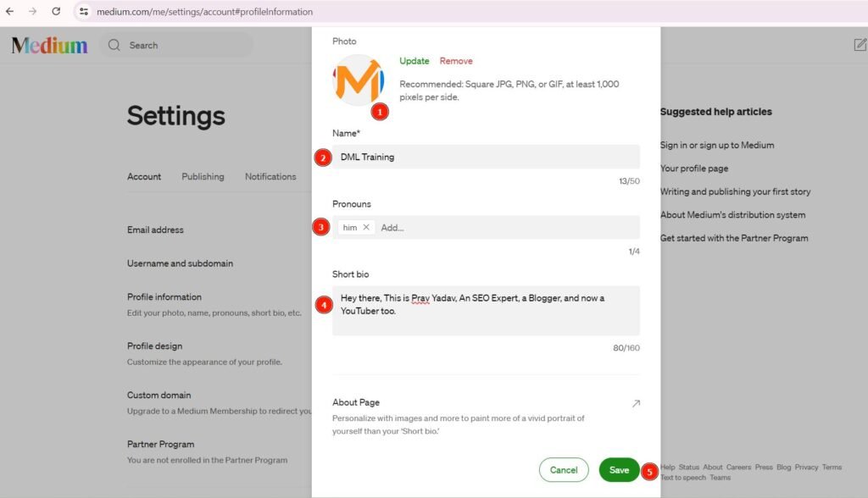Open the Profile information setting

(164, 297)
